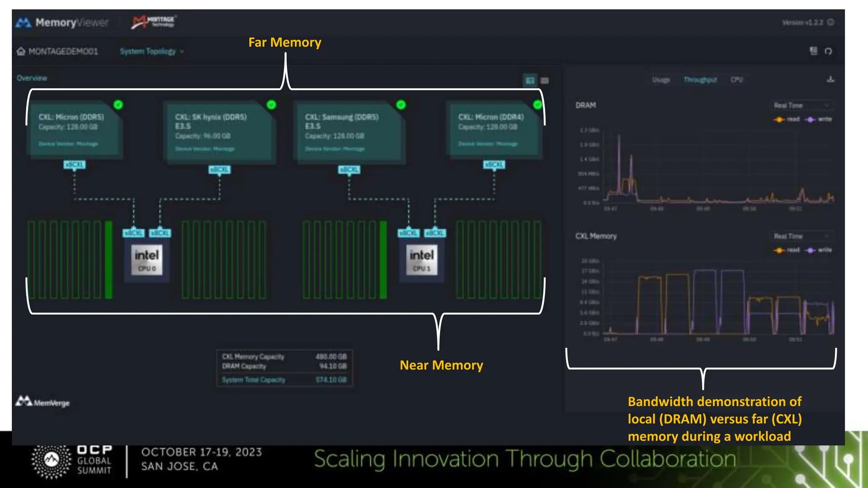This screenshot has width=868, height=488.
Task: Click the Intel CPU 1 chip icon
Action: pos(421,260)
